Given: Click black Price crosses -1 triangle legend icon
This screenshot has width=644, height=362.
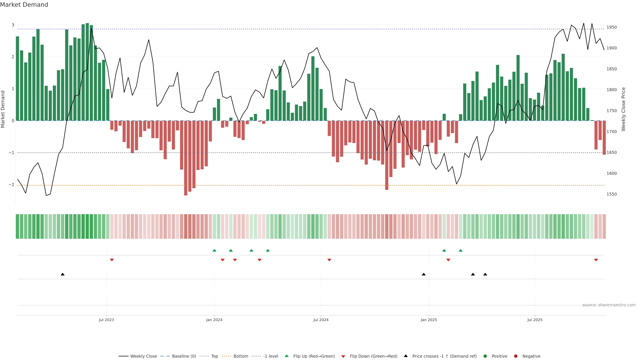Looking at the screenshot, I should point(406,356).
